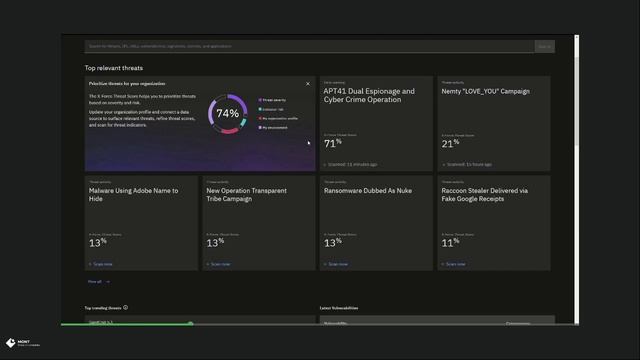Click the Prioritize threats banner title
The image size is (640, 360).
[127, 84]
